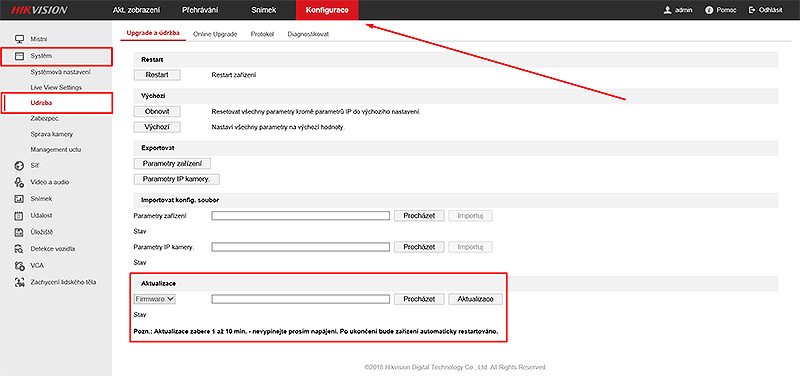Open Management uctu in sidebar
The height and width of the screenshot is (376, 800).
coord(56,150)
